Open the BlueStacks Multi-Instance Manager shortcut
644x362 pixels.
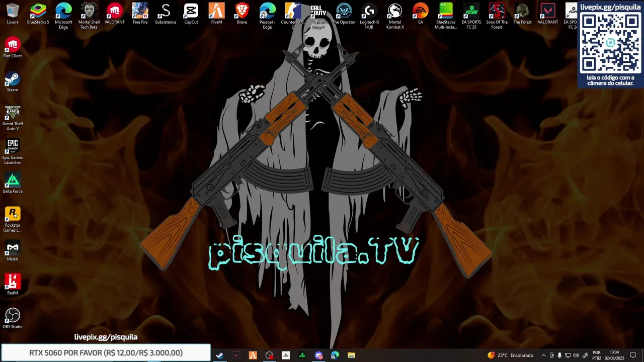(446, 16)
